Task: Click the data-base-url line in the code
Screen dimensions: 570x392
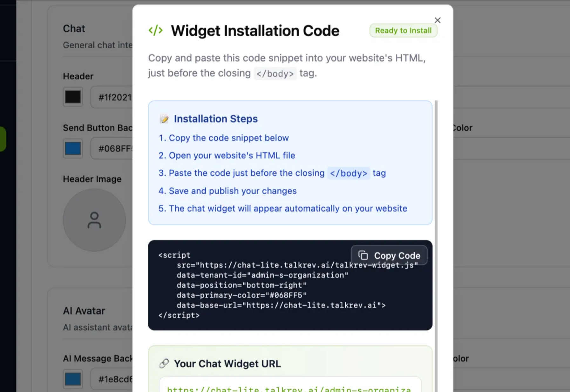Action: 281,305
